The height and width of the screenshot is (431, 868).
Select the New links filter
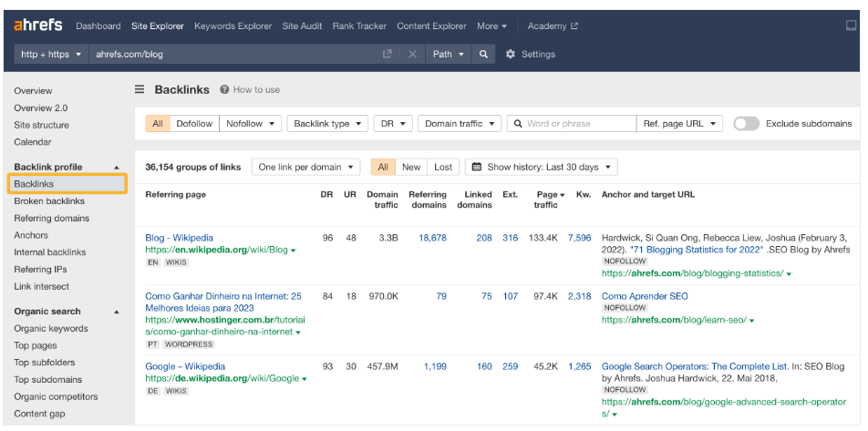click(x=411, y=167)
